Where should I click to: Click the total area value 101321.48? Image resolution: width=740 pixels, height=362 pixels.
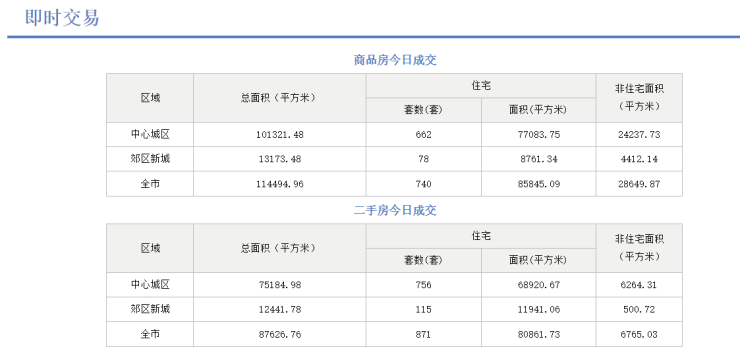tap(280, 135)
